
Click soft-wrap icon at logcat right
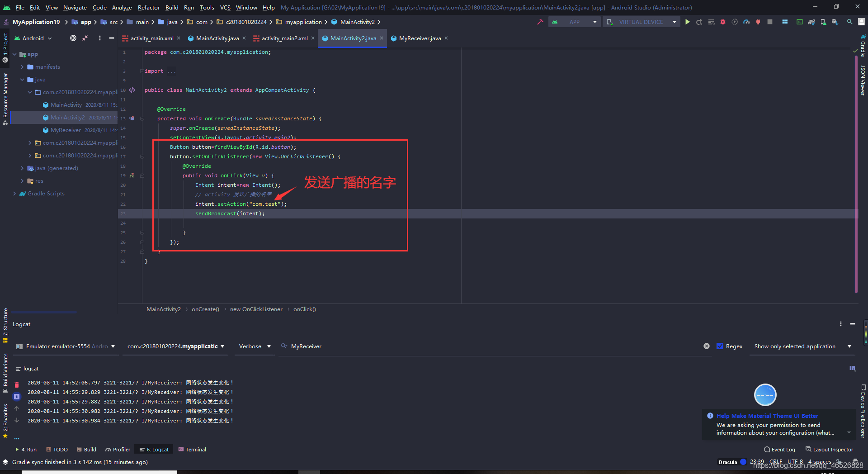853,369
